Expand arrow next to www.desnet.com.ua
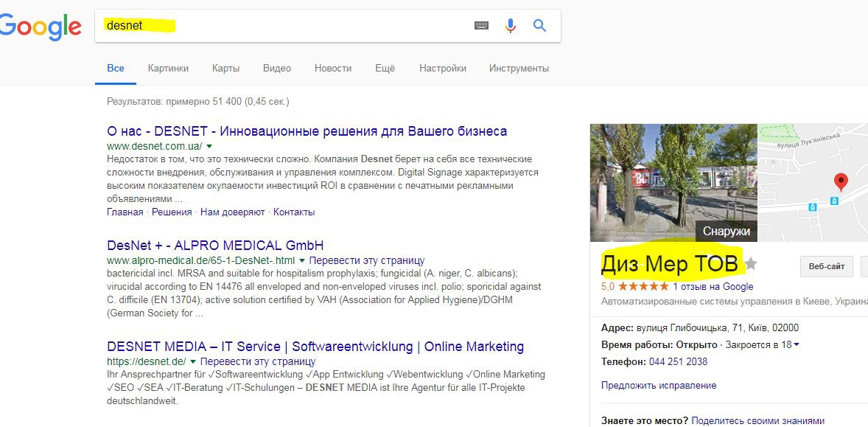The height and width of the screenshot is (427, 868). pos(209,147)
